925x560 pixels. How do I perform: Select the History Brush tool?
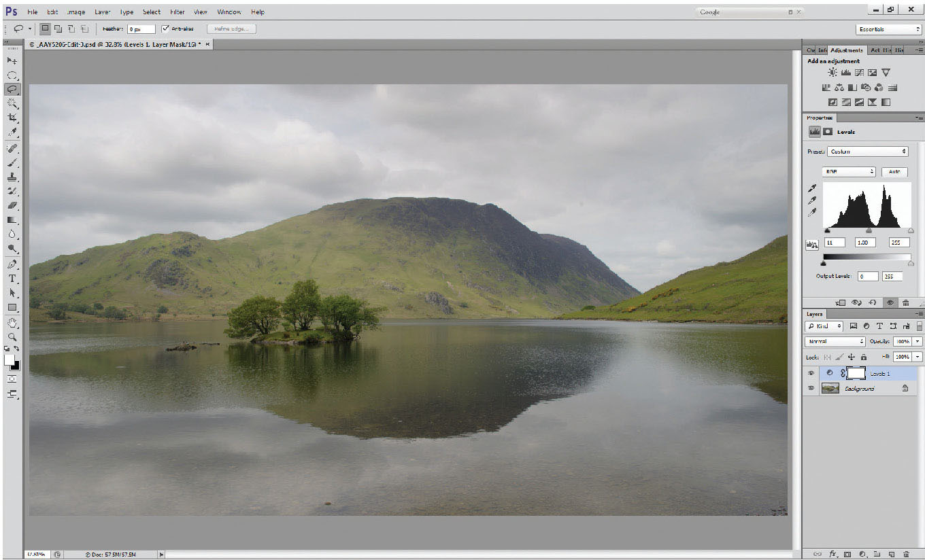[x=12, y=191]
